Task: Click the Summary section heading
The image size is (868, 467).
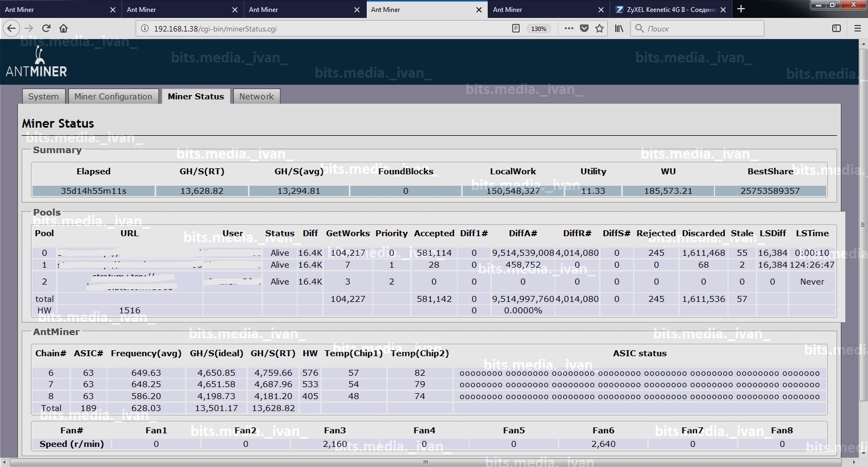Action: 57,150
